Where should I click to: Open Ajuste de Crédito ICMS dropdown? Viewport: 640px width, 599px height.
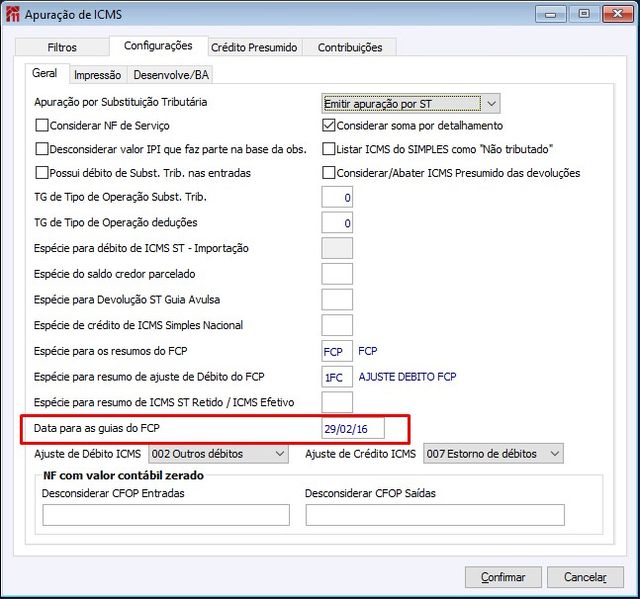(x=493, y=454)
